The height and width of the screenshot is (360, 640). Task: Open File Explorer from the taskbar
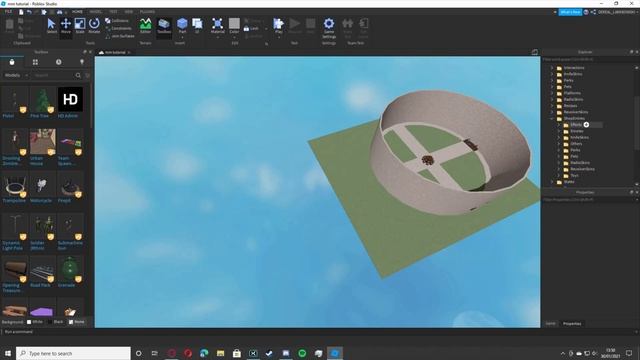[x=220, y=353]
